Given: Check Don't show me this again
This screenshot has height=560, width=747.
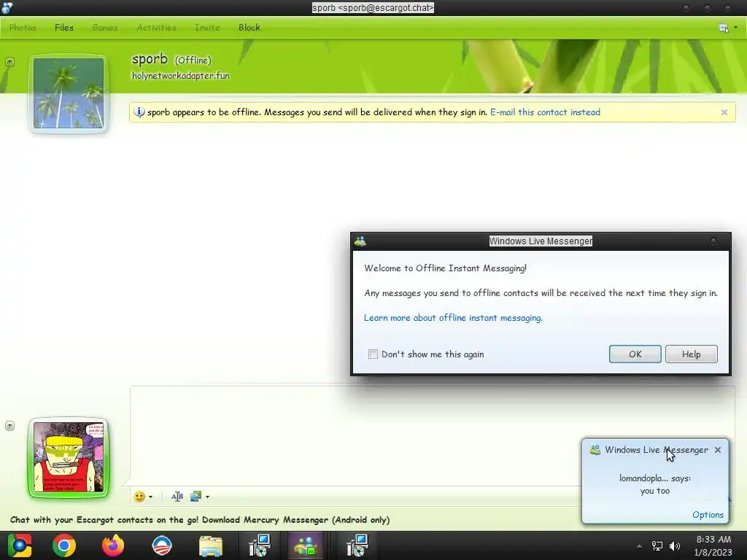Looking at the screenshot, I should click(373, 354).
